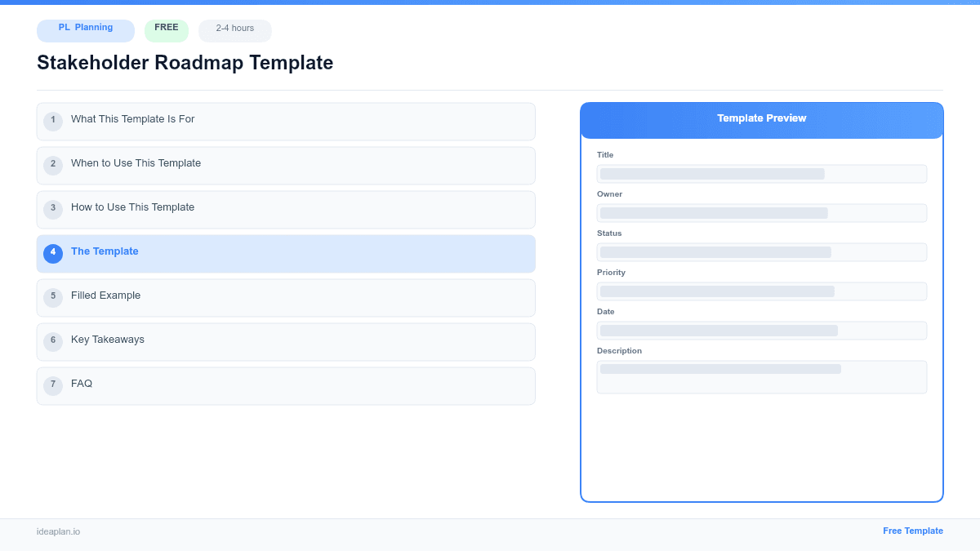Expand the FAQ section
Viewport: 980px width, 551px height.
pos(286,384)
